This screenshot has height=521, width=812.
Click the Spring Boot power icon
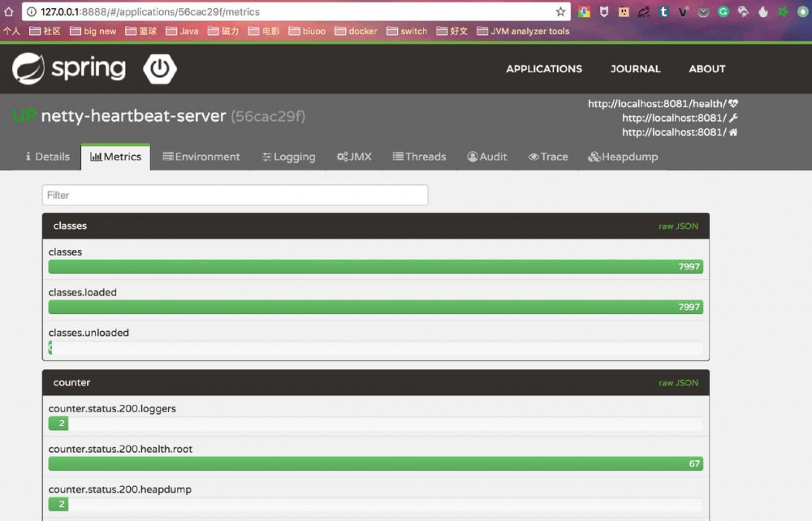159,68
